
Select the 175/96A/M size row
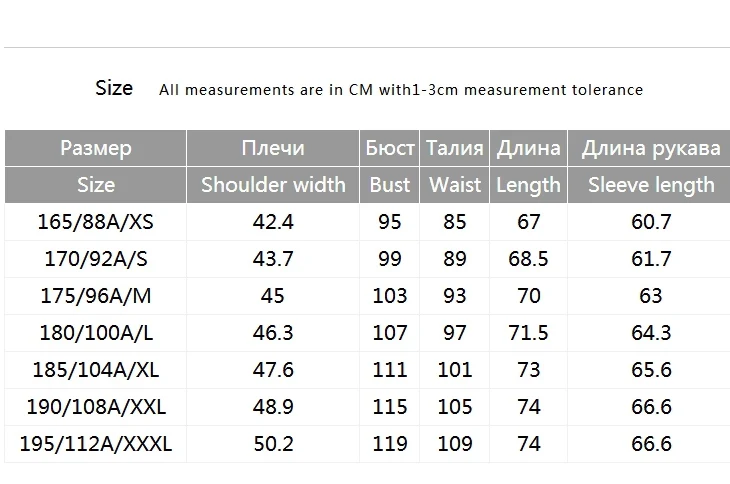(96, 296)
